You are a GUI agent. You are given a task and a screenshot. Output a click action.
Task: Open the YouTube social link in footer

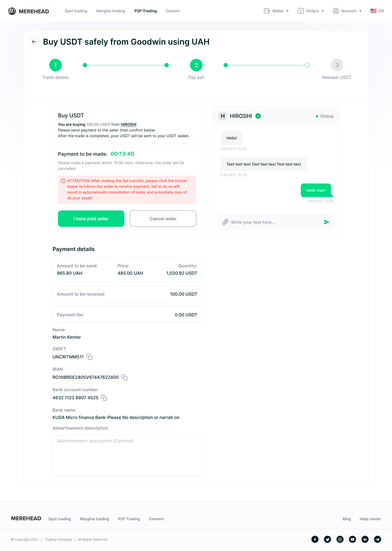point(352,539)
